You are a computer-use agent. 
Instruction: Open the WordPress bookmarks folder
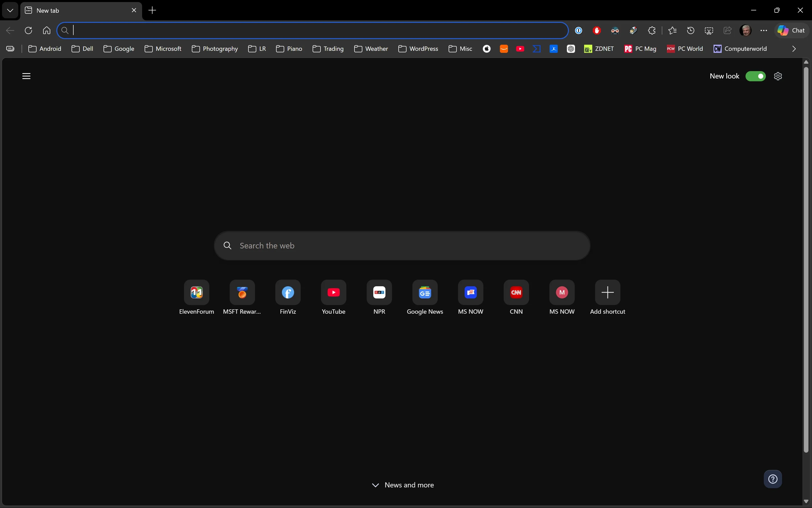coord(418,49)
